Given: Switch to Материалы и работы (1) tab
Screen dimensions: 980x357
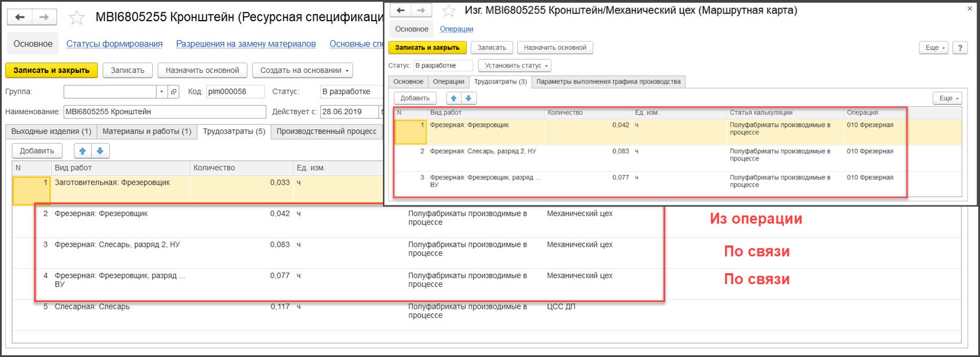Looking at the screenshot, I should pyautogui.click(x=146, y=131).
